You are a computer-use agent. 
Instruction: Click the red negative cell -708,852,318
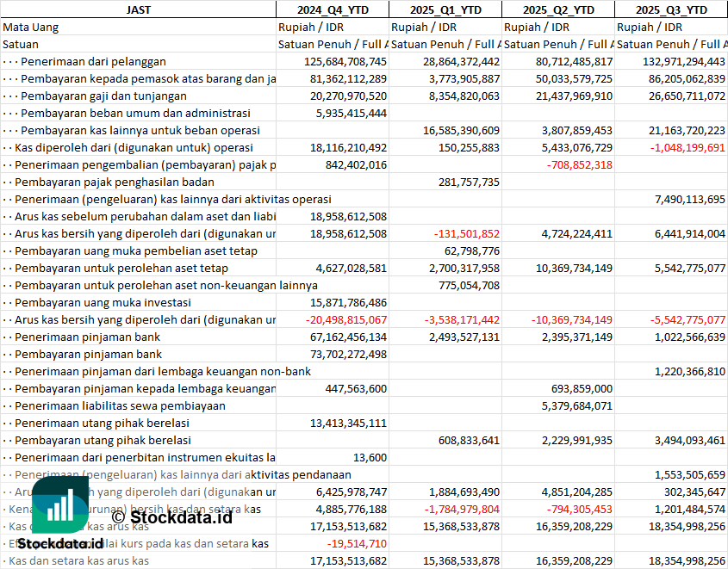(580, 164)
